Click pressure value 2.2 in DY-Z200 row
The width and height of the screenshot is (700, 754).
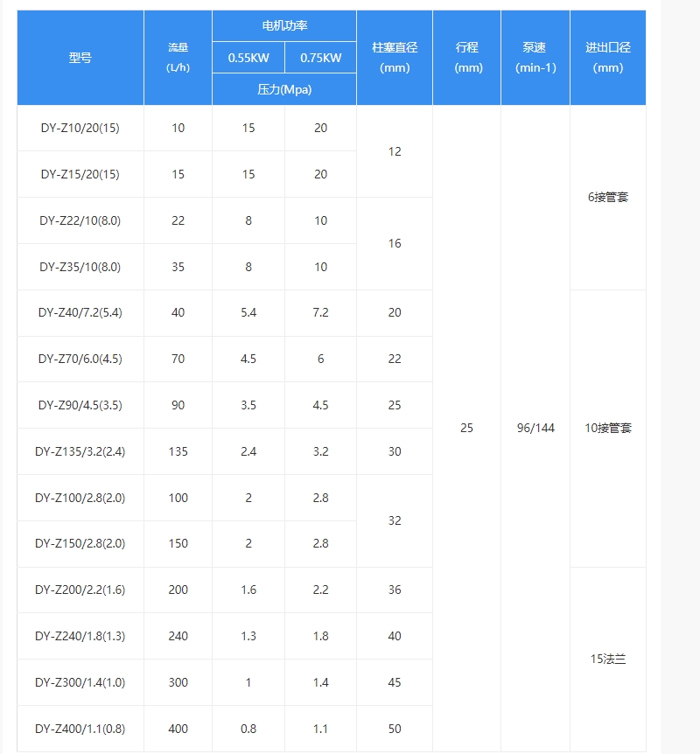321,590
